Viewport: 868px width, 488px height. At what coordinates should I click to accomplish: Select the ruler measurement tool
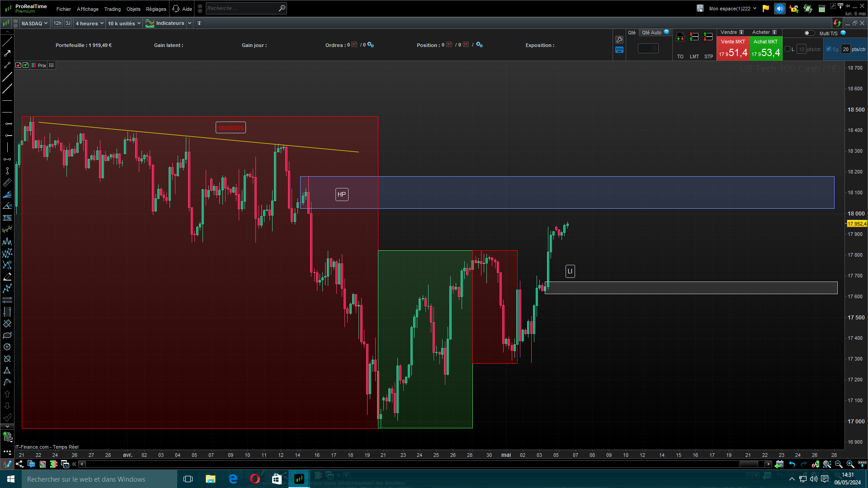point(7,183)
